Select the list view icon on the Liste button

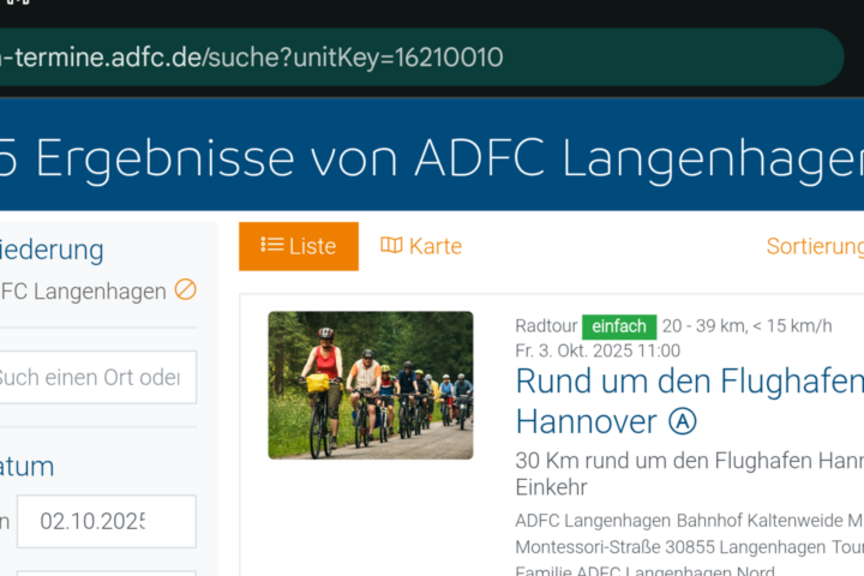(270, 245)
